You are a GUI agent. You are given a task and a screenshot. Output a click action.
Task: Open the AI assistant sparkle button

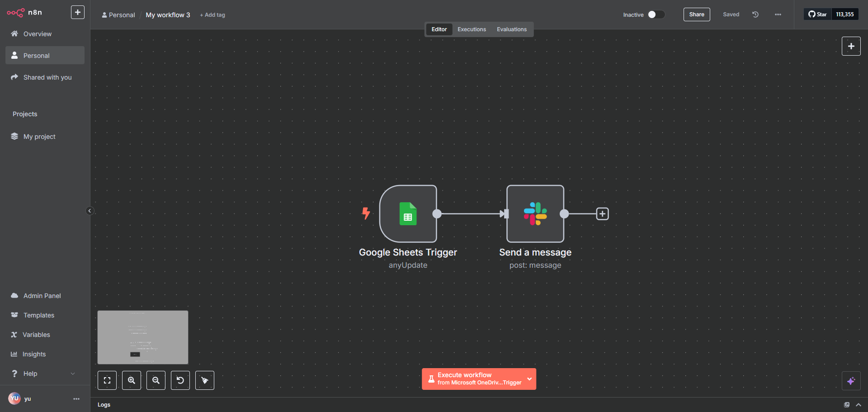point(851,381)
